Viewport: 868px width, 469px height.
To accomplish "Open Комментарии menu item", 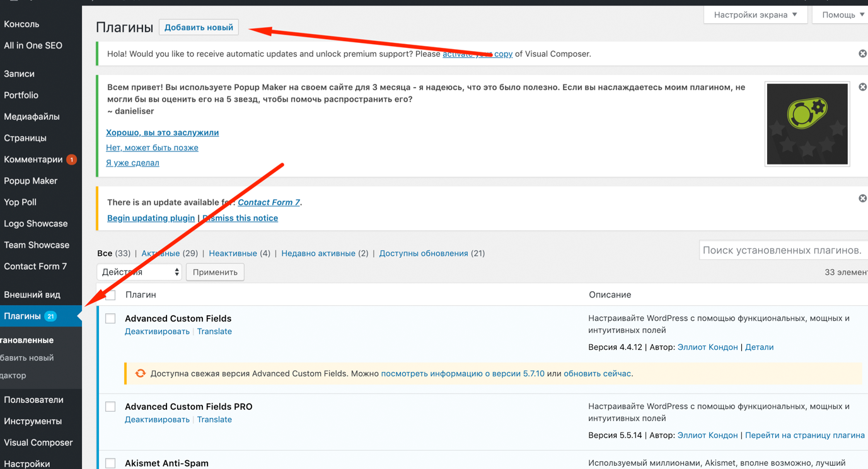I will click(33, 159).
